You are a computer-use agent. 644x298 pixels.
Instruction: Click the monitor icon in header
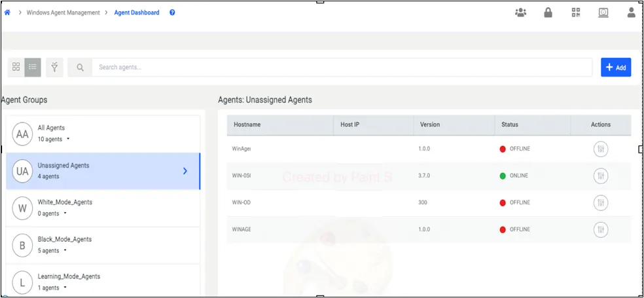[603, 12]
